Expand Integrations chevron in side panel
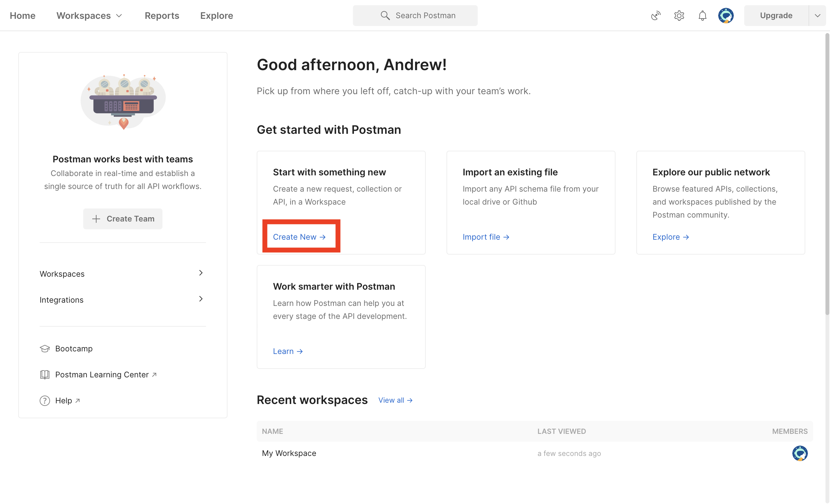The image size is (830, 504). [201, 299]
